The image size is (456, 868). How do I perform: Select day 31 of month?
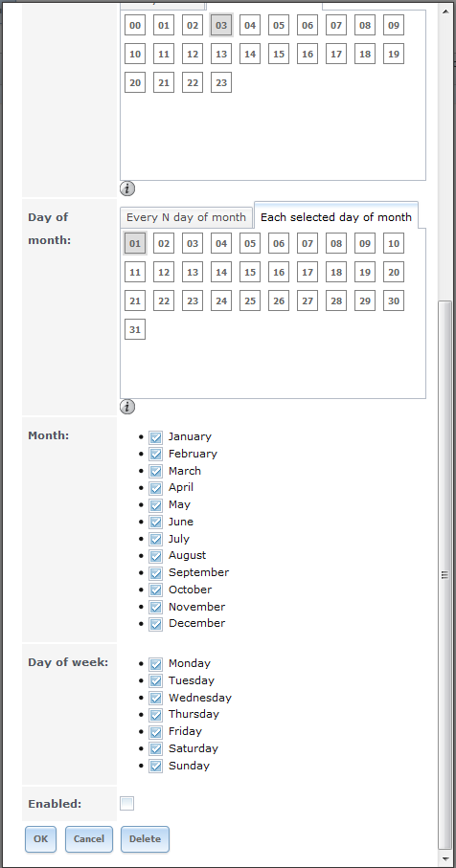coord(135,329)
